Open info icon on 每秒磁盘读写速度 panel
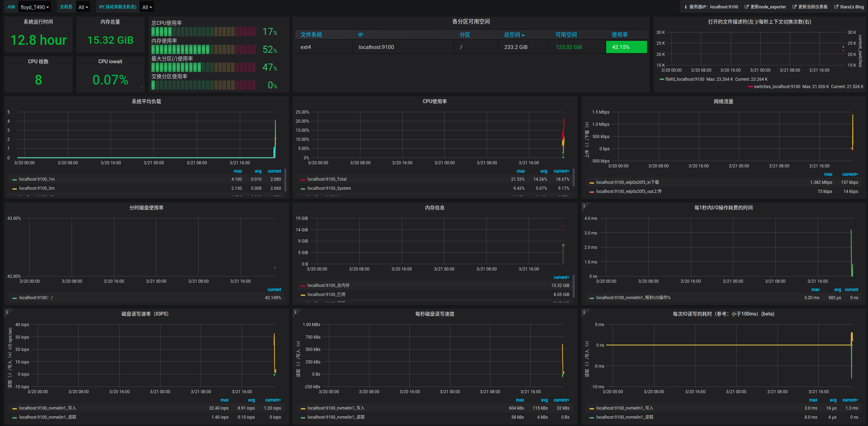This screenshot has height=426, width=868. pos(295,312)
